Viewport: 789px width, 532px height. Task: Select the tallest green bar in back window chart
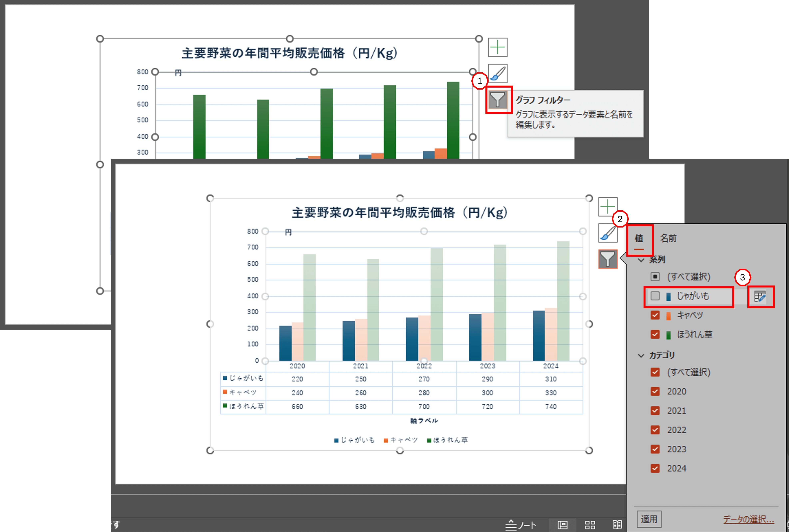[453, 120]
